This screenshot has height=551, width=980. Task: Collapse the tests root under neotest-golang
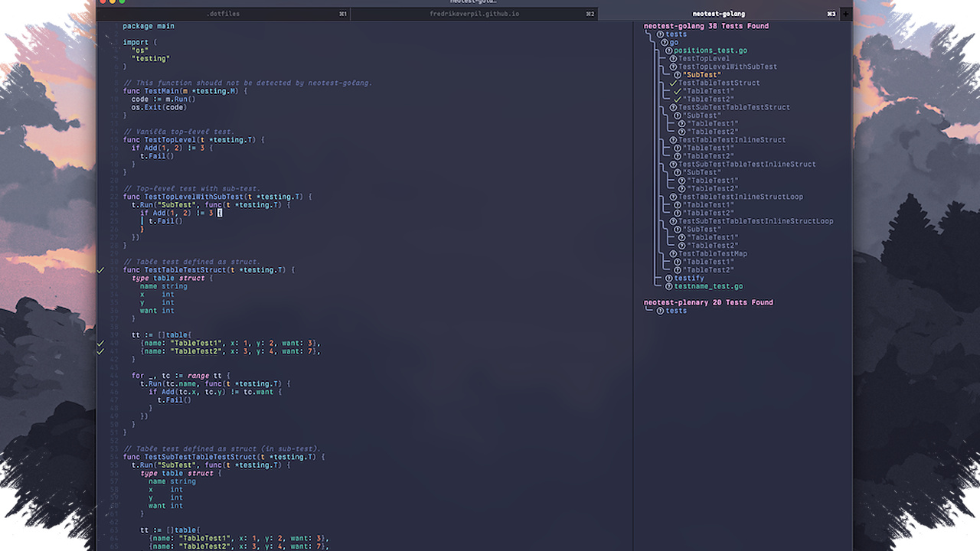pos(671,34)
